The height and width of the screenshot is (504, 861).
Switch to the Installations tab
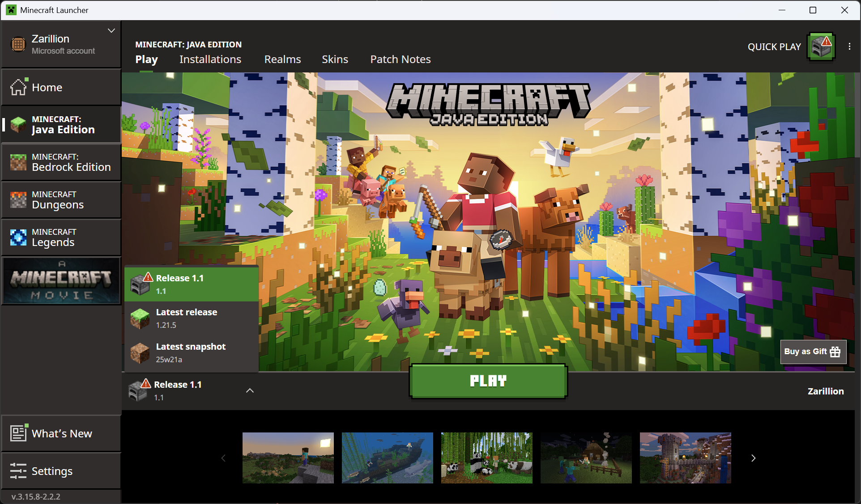(x=210, y=59)
